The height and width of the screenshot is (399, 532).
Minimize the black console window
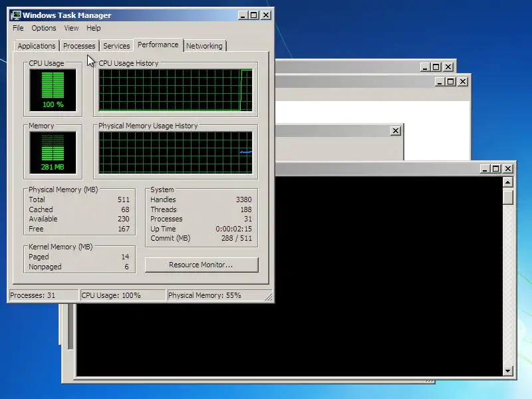coord(485,169)
